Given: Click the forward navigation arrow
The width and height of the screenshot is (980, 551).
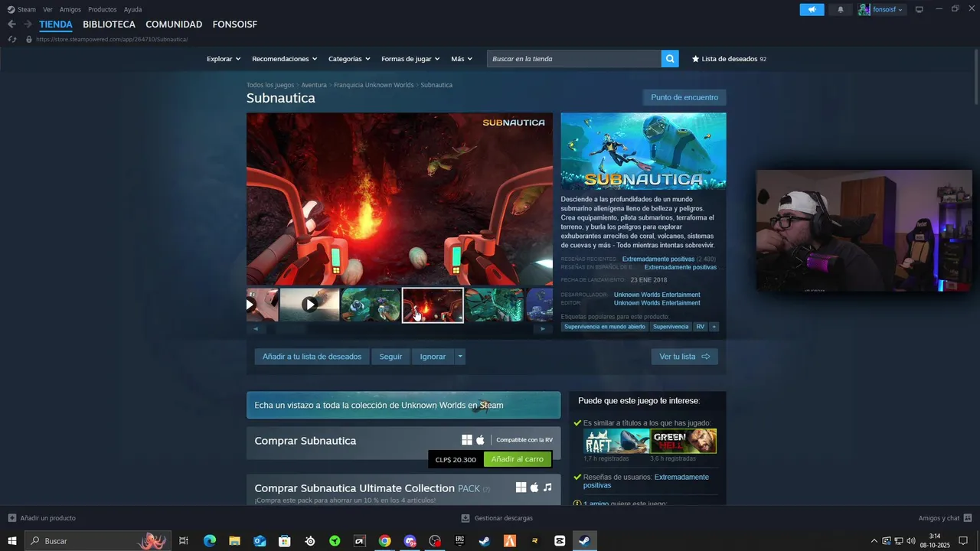Looking at the screenshot, I should pos(28,24).
